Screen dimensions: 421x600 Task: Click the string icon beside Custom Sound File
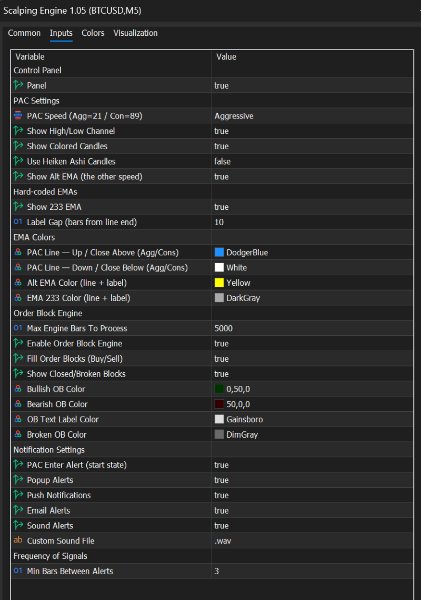(18, 540)
